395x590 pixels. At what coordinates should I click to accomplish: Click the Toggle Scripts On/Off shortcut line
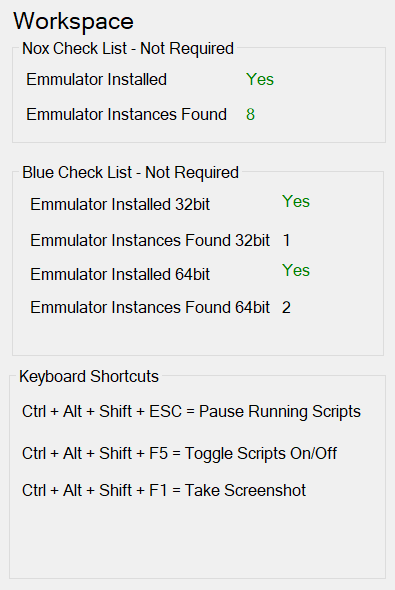click(179, 453)
